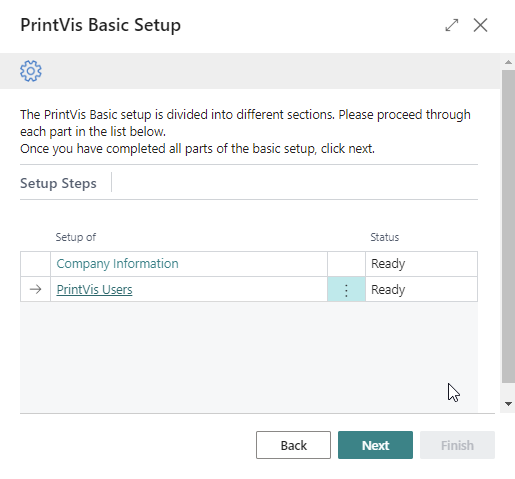Image resolution: width=515 pixels, height=479 pixels.
Task: Click the vertical scrollbar thumb
Action: point(508,227)
